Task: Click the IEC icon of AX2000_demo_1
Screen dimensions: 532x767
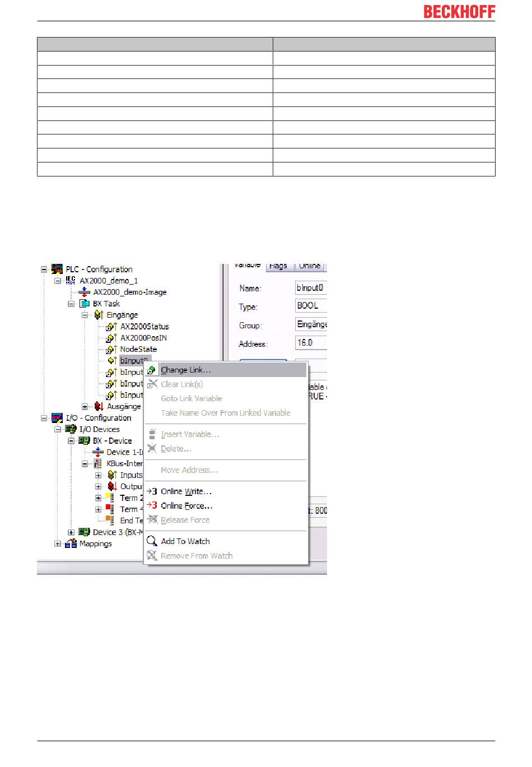Action: 71,281
